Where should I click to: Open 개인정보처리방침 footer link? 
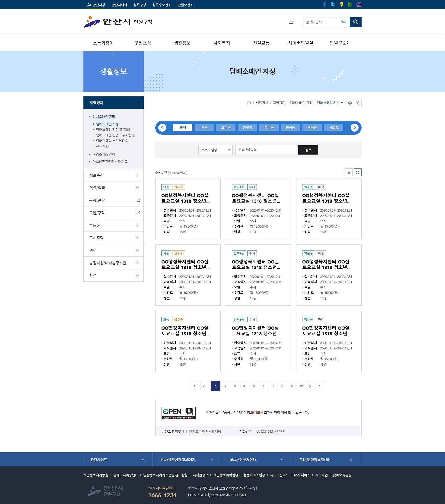96,475
